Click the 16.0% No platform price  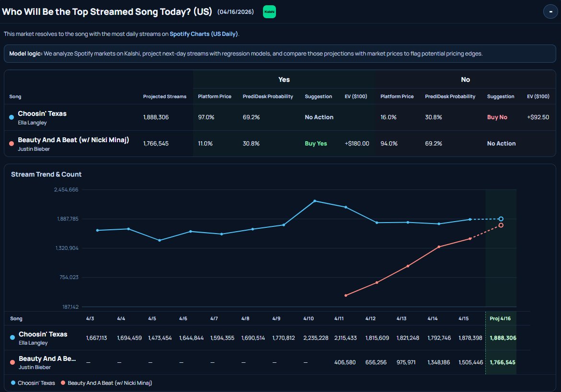388,117
